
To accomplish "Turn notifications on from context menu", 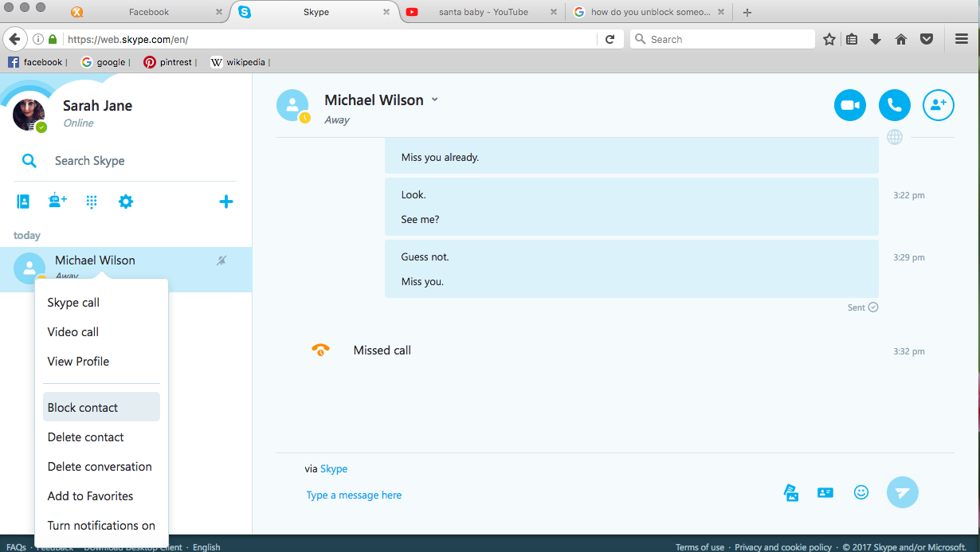I will point(102,526).
